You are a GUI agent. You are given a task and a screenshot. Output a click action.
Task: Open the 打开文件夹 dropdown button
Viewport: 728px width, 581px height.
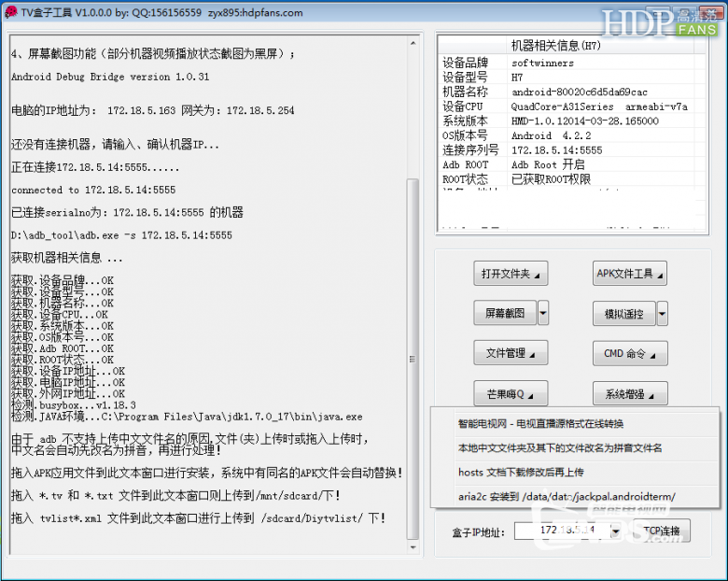click(x=511, y=274)
